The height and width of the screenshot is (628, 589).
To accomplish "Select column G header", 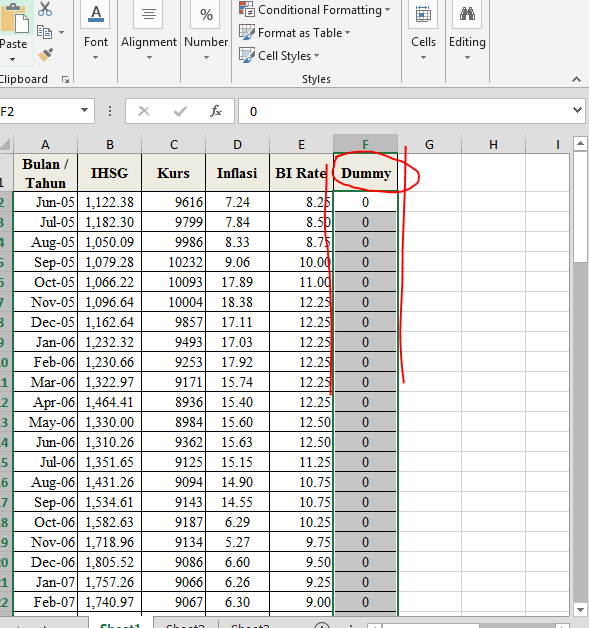I will click(430, 145).
